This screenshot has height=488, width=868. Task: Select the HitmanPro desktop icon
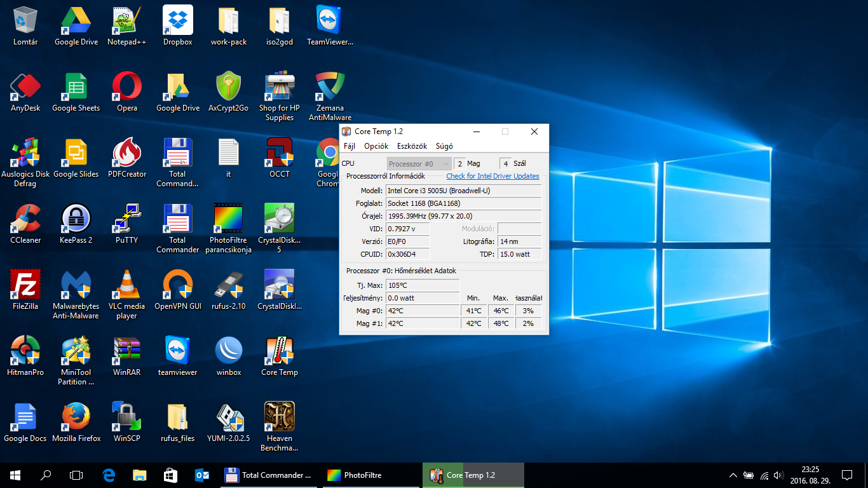pyautogui.click(x=25, y=351)
